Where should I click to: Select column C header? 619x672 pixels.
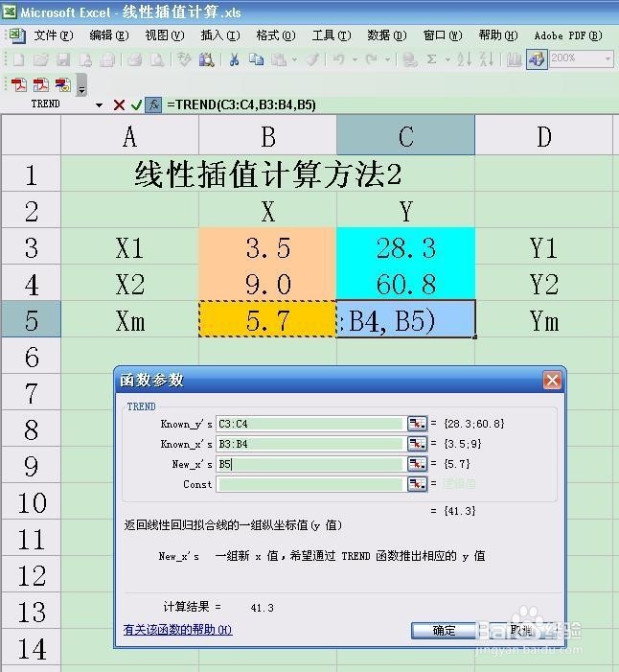405,135
